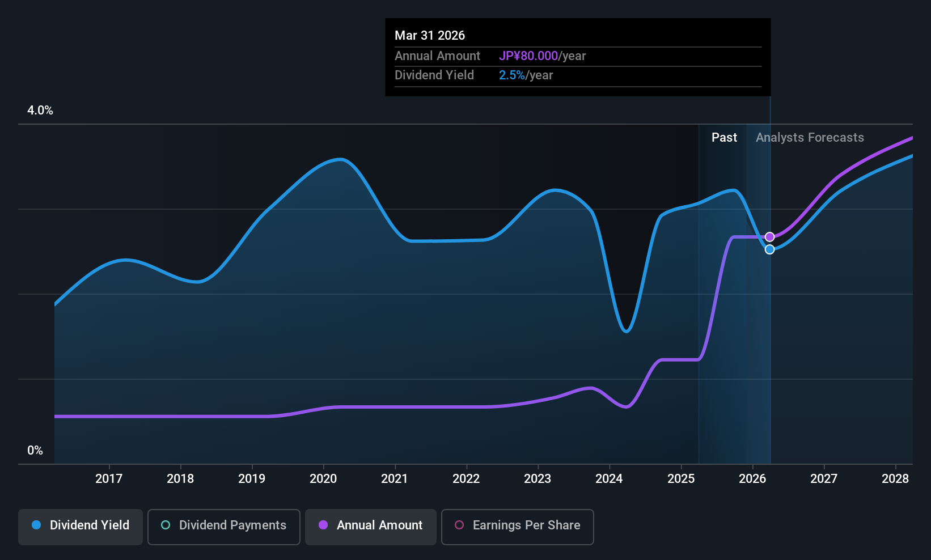Click the hollow Earnings Per Share circle
931x560 pixels.
coord(459,525)
